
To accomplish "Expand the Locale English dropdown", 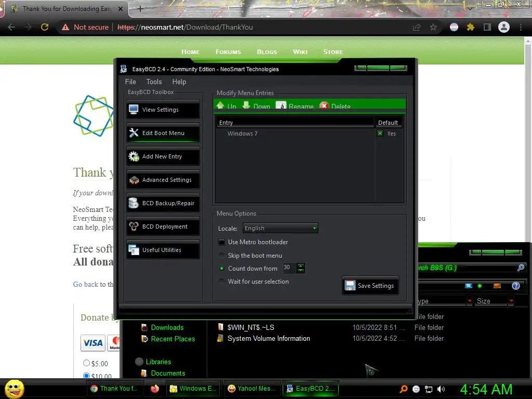I will click(x=280, y=228).
